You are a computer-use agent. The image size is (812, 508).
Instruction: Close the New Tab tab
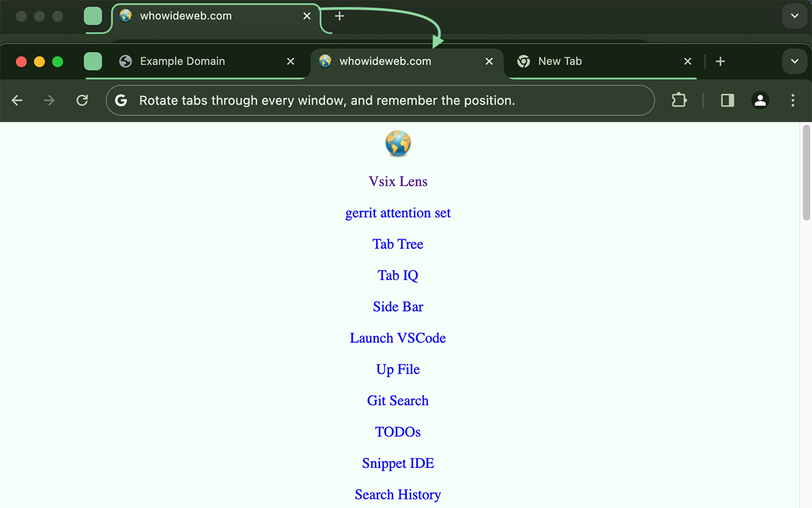point(688,62)
